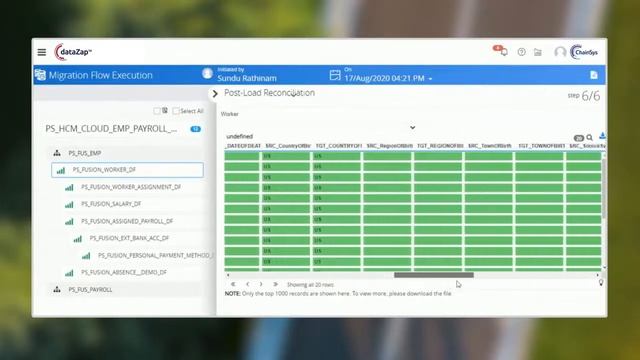640x360 pixels.
Task: Click the SRC_TownOfBirth column header
Action: pyautogui.click(x=489, y=146)
